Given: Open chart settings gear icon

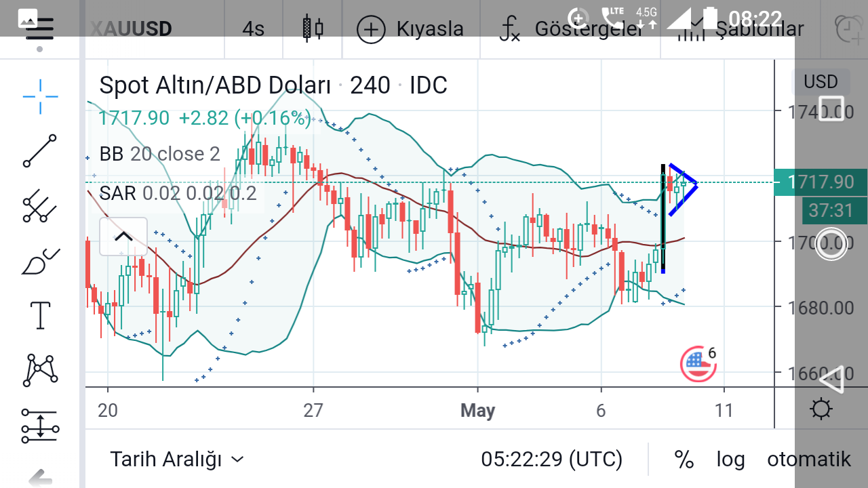Looking at the screenshot, I should click(821, 409).
